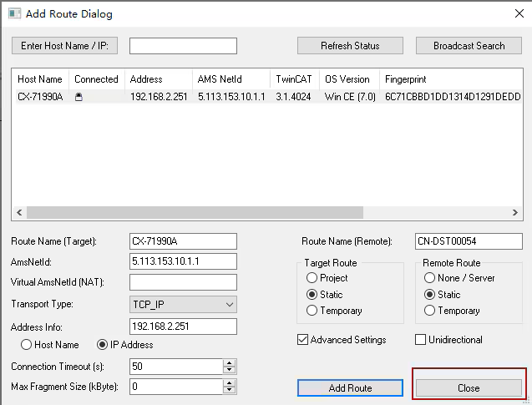Select Project under Target Route

click(312, 278)
